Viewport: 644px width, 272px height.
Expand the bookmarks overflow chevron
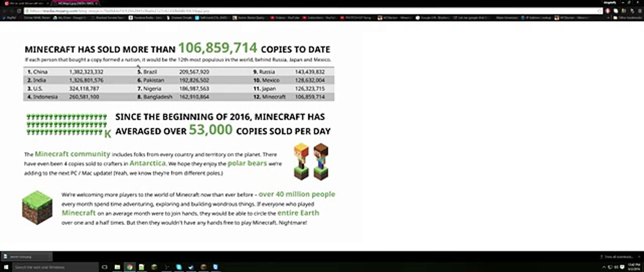tap(608, 18)
